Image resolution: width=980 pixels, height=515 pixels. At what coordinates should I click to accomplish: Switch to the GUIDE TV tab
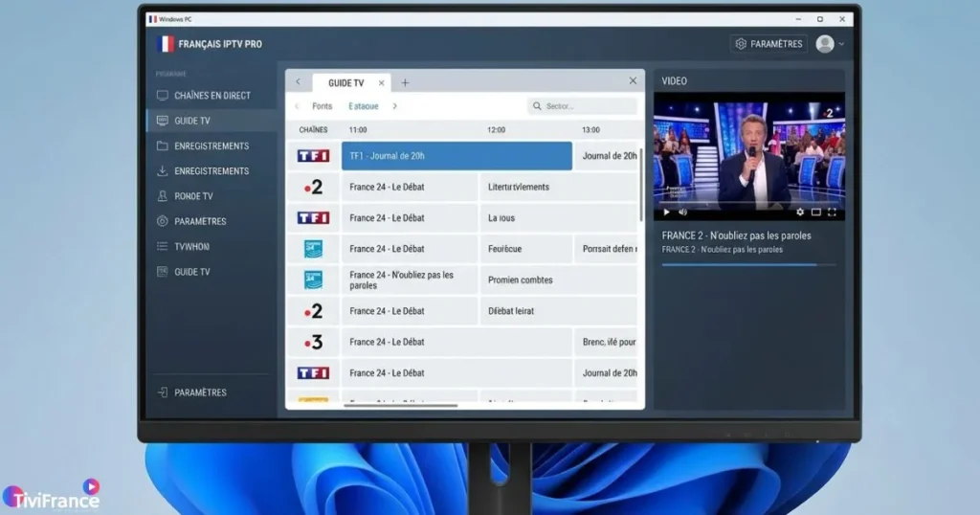pos(345,83)
